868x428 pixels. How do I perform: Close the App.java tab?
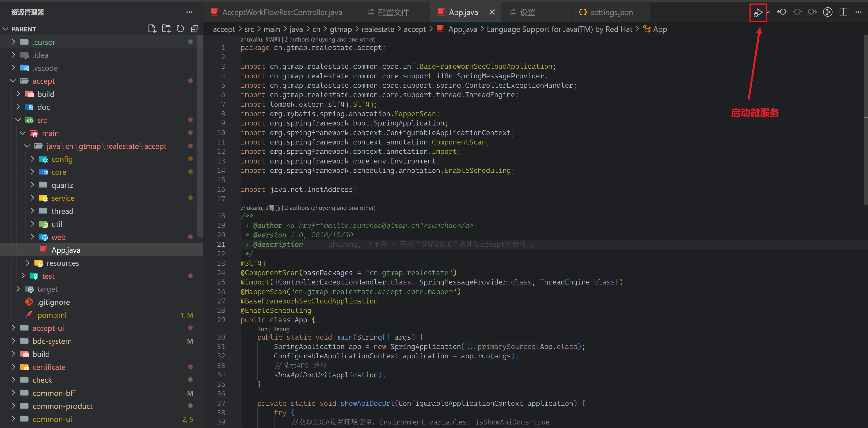pos(492,12)
